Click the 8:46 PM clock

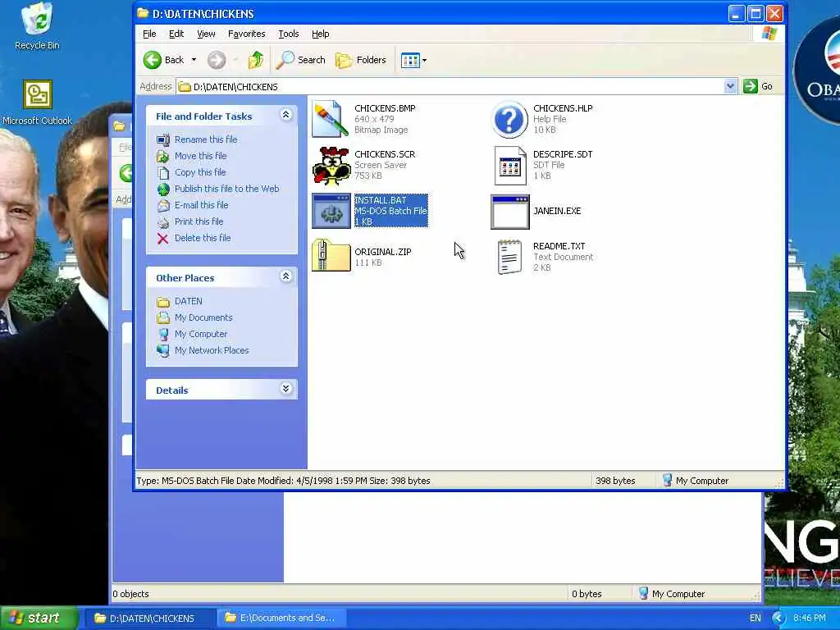coord(810,619)
